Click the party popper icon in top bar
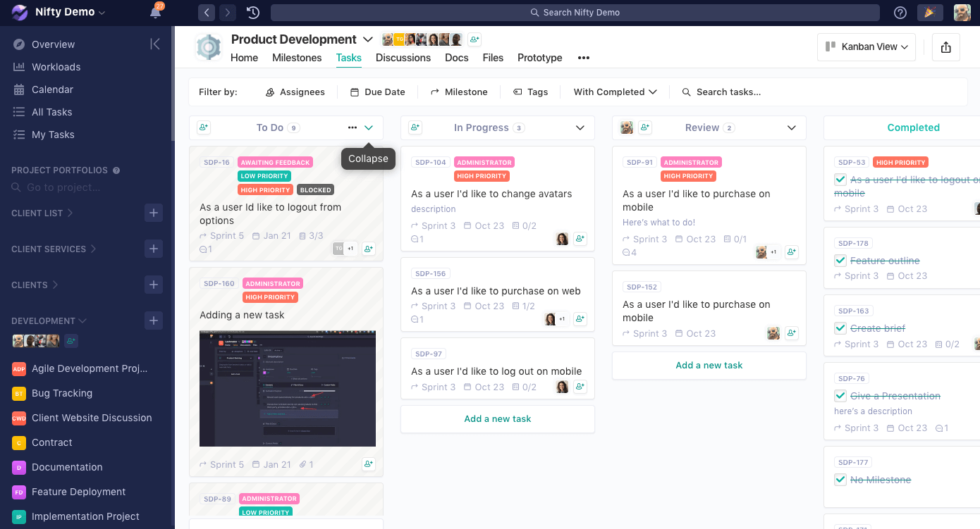Viewport: 980px width, 529px height. click(930, 12)
